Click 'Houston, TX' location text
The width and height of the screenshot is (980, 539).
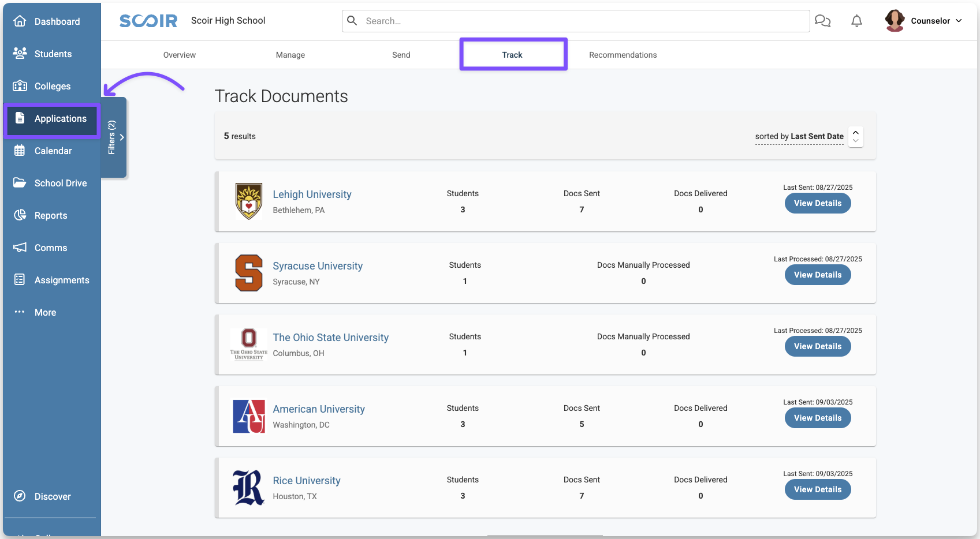pyautogui.click(x=295, y=496)
